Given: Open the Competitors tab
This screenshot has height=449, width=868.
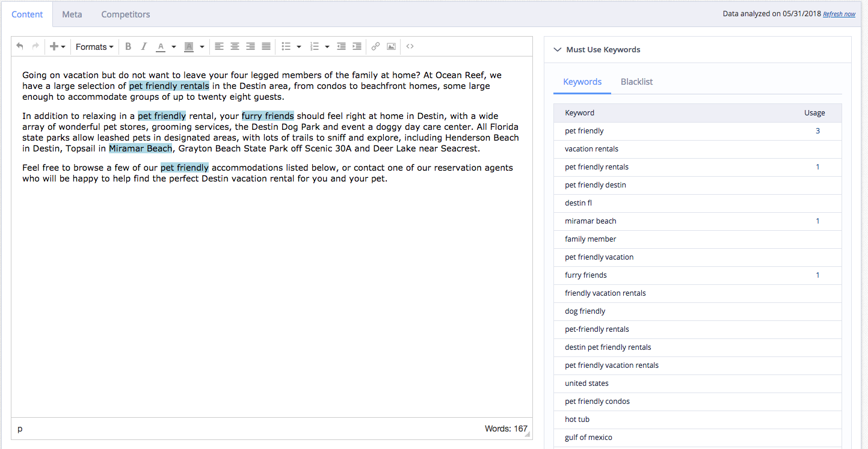Looking at the screenshot, I should point(126,14).
